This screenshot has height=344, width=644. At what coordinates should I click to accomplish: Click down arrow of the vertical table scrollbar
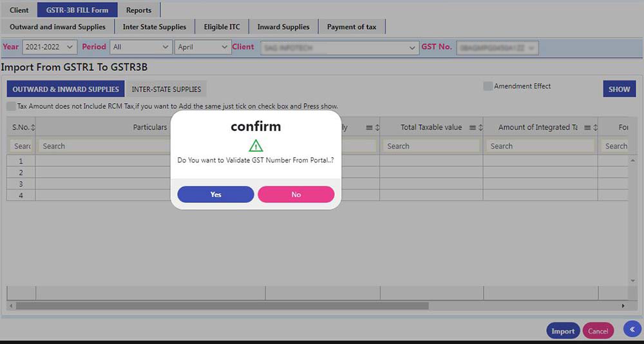point(632,282)
